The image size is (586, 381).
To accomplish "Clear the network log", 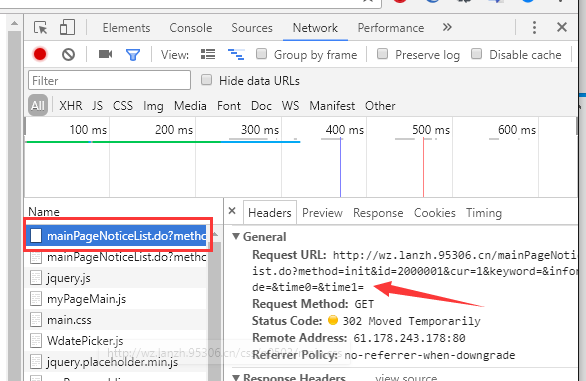I will point(68,55).
